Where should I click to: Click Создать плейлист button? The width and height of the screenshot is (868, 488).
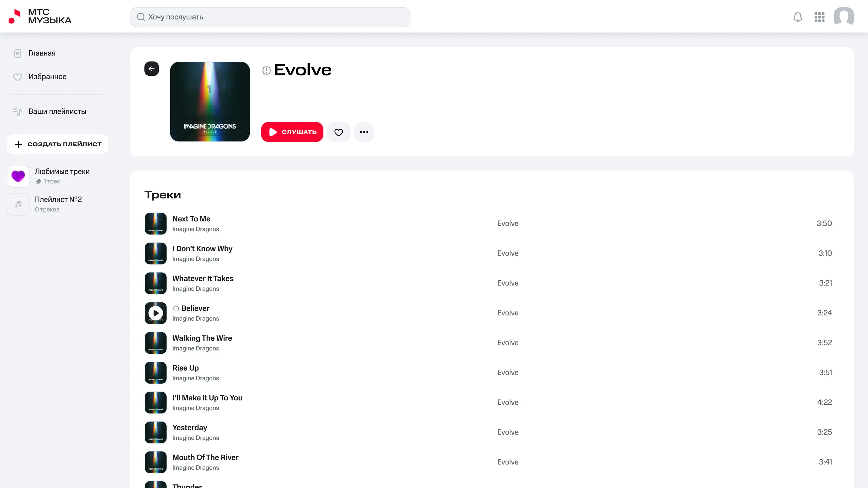[x=58, y=144]
